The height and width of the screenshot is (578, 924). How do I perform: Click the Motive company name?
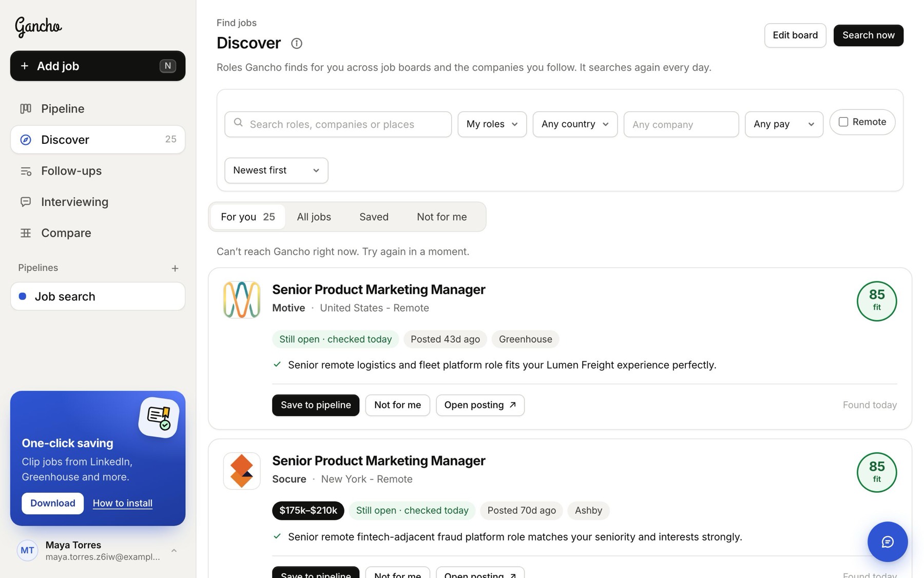tap(288, 308)
